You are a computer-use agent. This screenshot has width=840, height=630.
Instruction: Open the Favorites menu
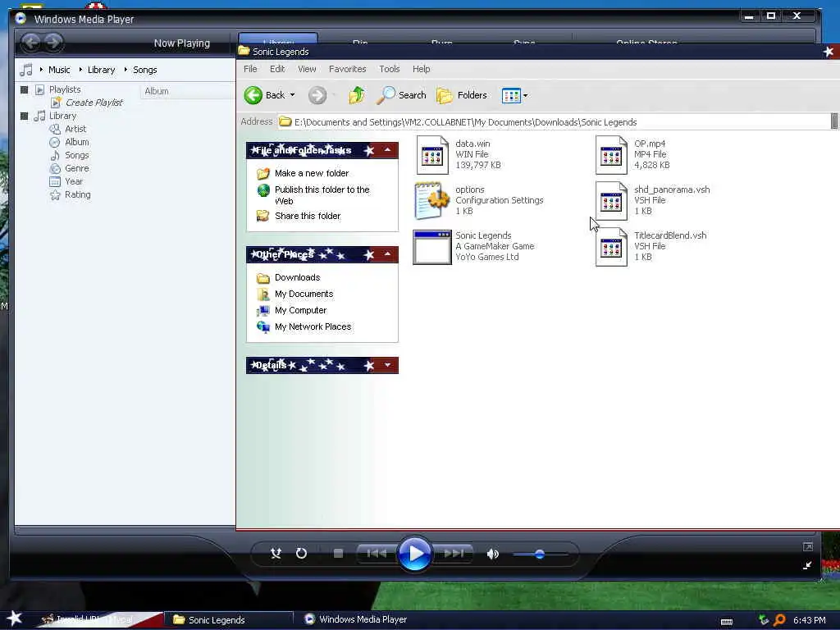[347, 69]
